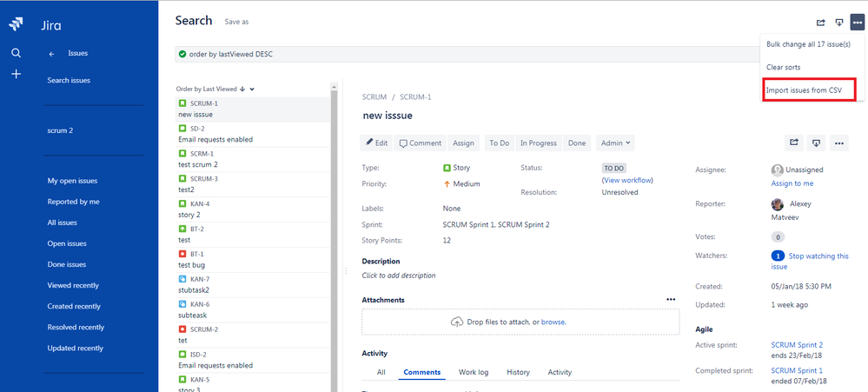Click the Assign button

pyautogui.click(x=463, y=143)
